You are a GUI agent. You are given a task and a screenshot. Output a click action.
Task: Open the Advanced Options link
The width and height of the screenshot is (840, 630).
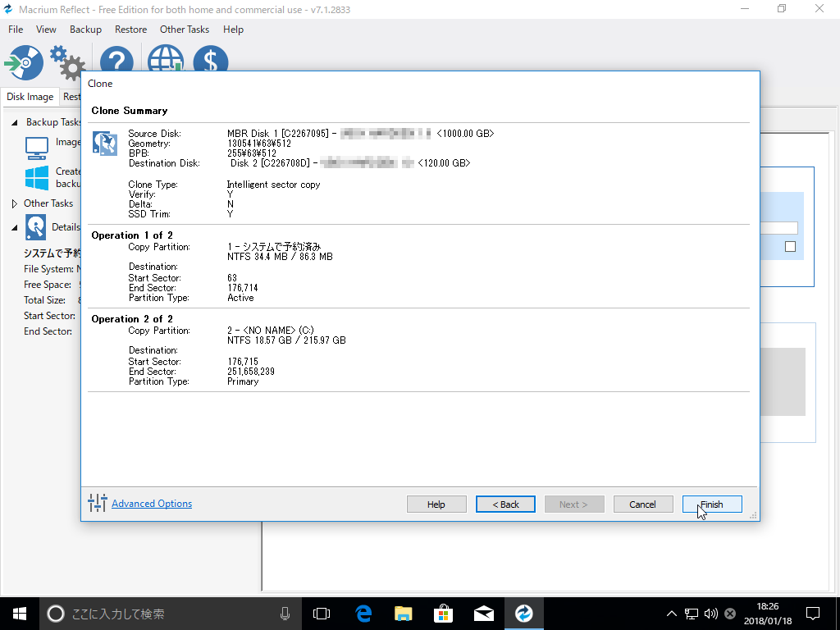[x=152, y=503]
